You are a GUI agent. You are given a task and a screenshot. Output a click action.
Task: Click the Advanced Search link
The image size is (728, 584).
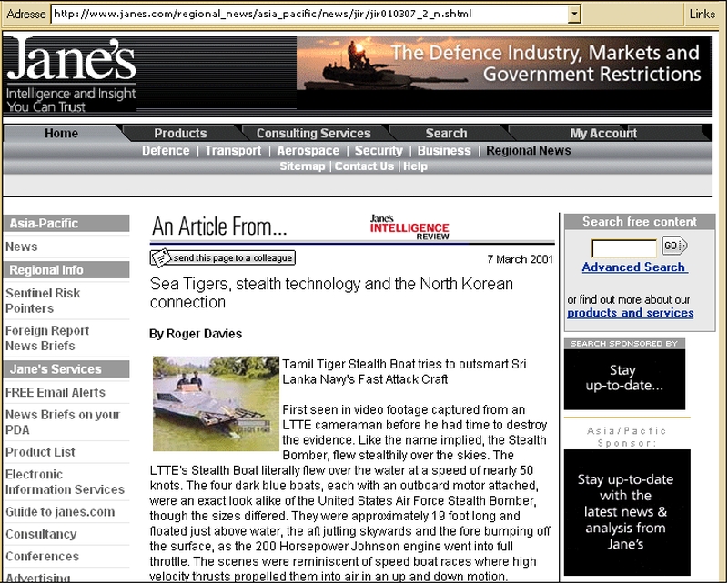[634, 267]
